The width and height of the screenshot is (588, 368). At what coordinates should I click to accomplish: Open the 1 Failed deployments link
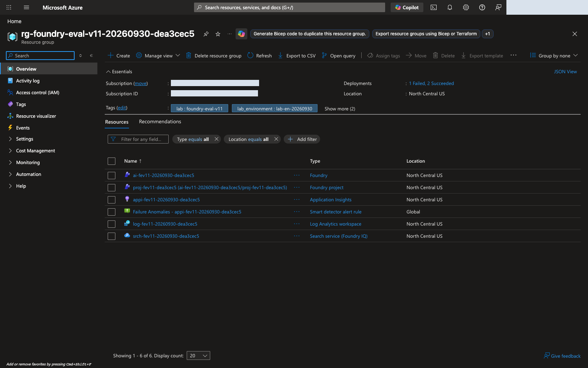[x=431, y=83]
